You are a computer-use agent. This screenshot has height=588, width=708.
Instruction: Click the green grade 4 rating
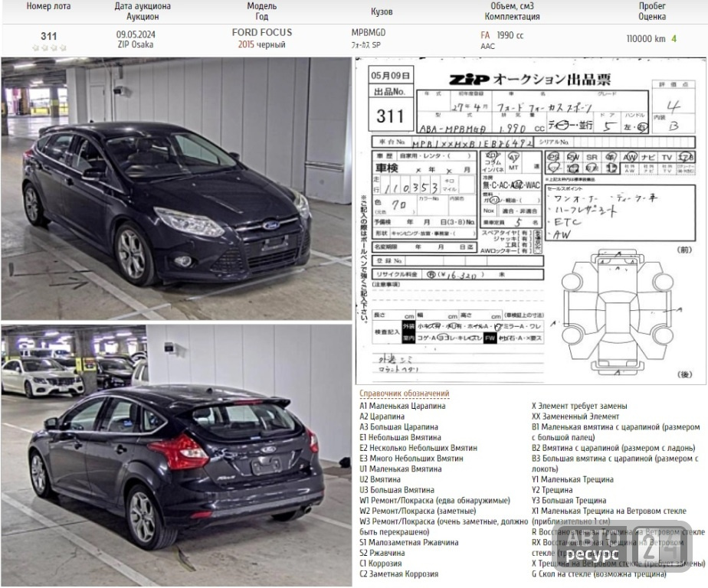(674, 39)
